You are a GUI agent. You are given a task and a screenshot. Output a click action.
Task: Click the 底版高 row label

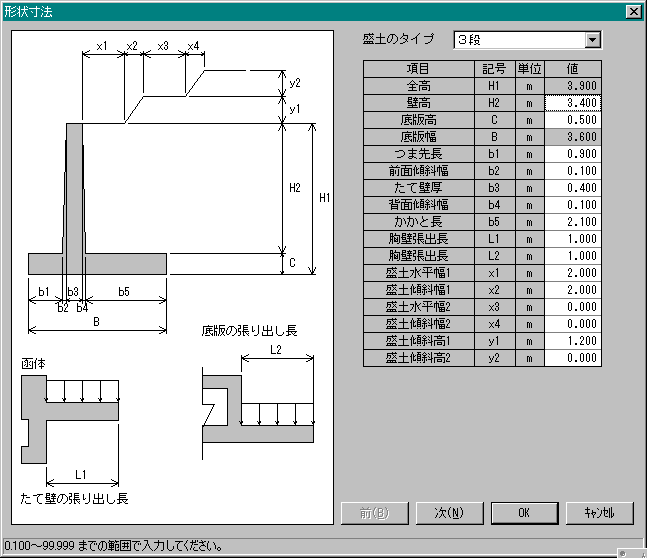click(419, 120)
